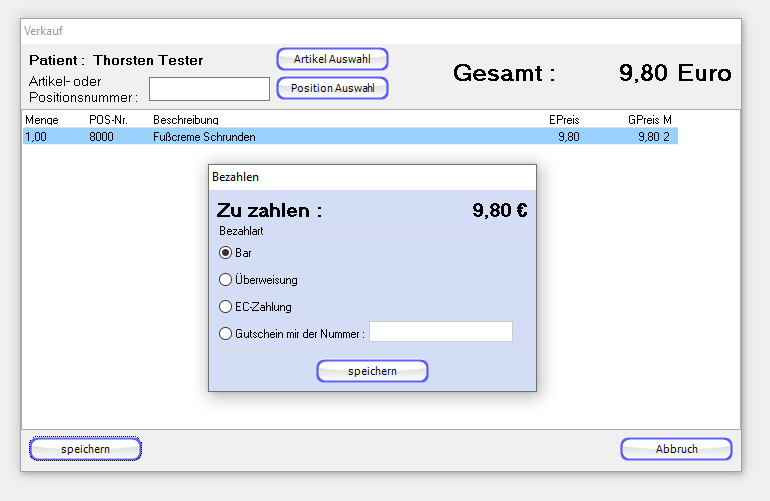Click the Bezahlen dialog title bar

click(371, 177)
